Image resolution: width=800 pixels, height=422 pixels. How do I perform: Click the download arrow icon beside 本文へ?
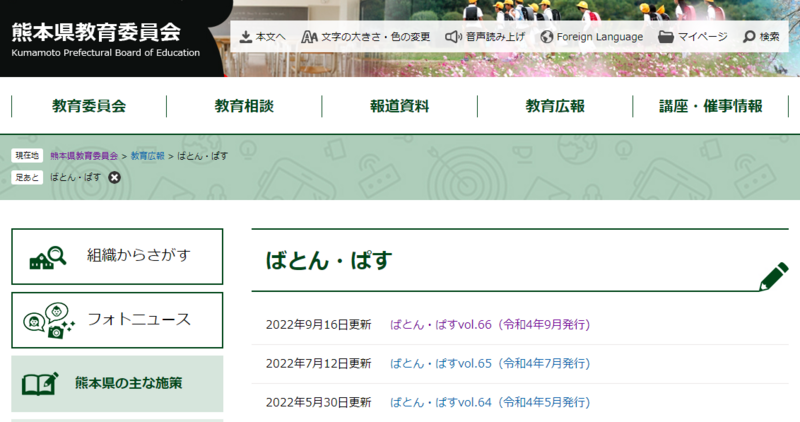tap(246, 37)
